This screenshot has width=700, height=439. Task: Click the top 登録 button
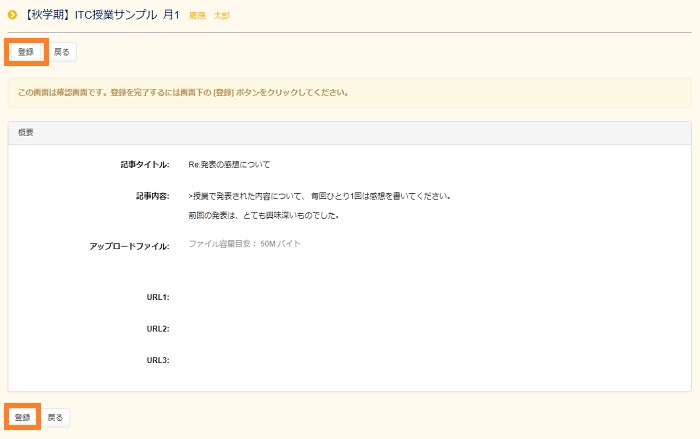26,51
